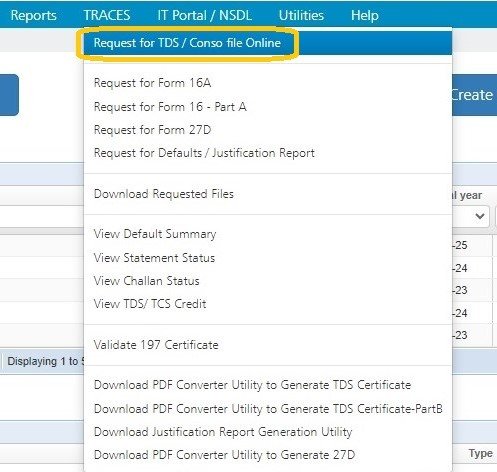Download PDF Converter Utility for TDS Certificate
The image size is (497, 472).
tap(252, 385)
